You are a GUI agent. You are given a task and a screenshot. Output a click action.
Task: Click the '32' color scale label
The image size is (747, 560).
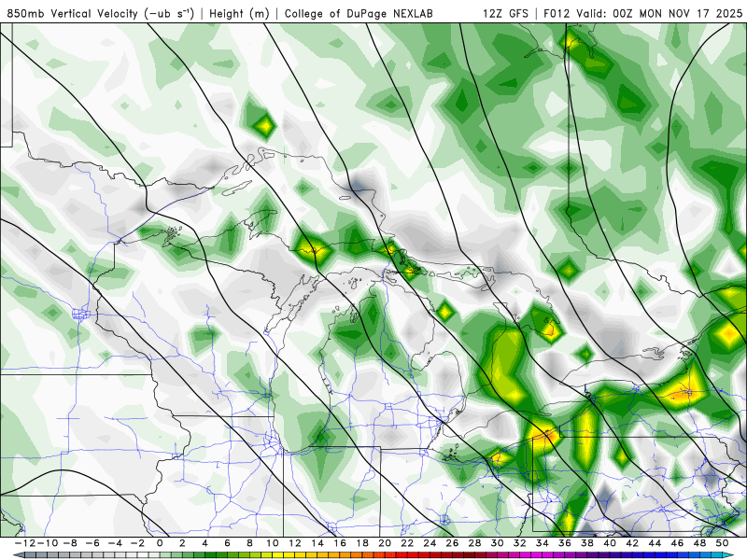pos(520,543)
